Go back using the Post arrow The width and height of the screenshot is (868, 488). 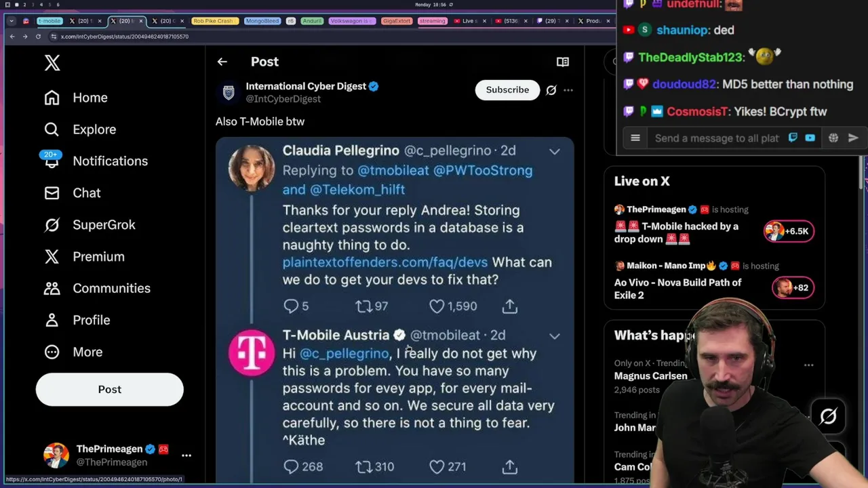tap(222, 62)
